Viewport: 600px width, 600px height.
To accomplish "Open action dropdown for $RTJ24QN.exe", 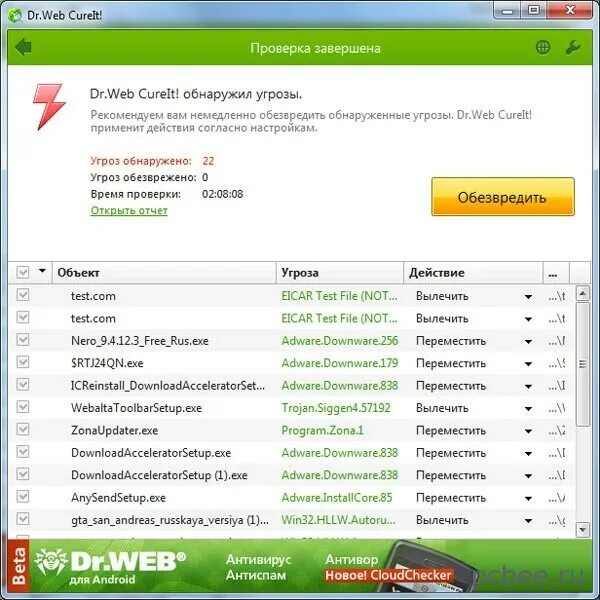I will click(x=528, y=364).
